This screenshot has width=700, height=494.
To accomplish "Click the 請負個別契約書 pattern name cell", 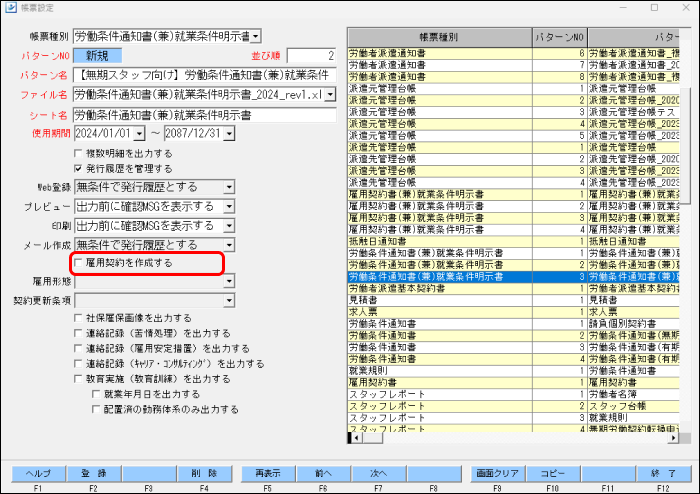I will click(x=633, y=324).
